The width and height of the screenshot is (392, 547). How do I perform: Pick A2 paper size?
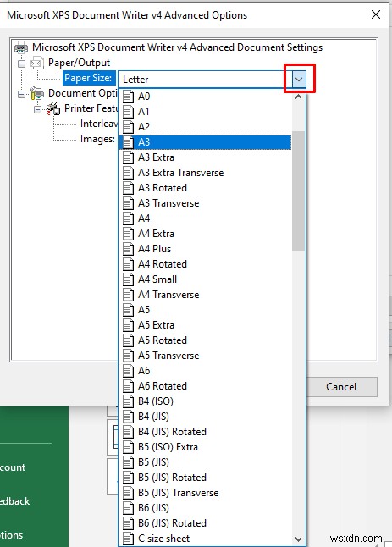point(205,127)
